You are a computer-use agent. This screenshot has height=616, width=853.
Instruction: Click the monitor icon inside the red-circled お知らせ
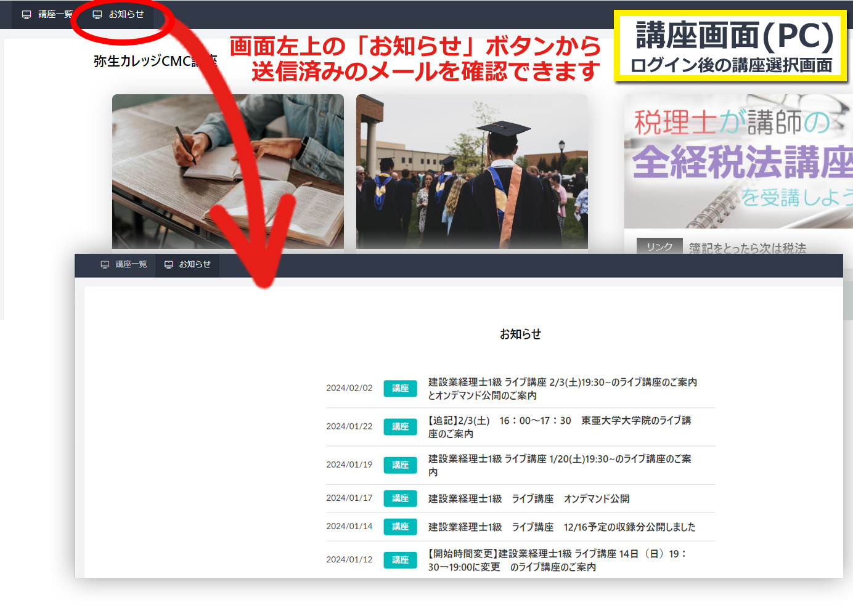tap(97, 14)
